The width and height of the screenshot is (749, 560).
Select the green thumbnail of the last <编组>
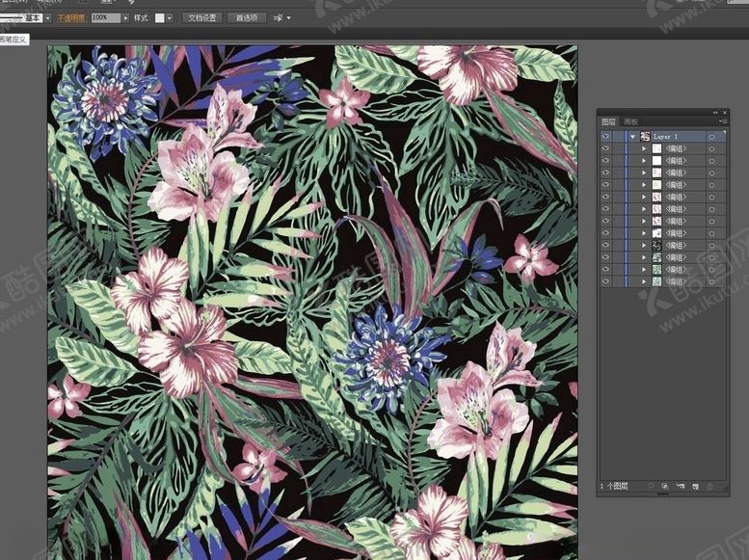click(656, 281)
